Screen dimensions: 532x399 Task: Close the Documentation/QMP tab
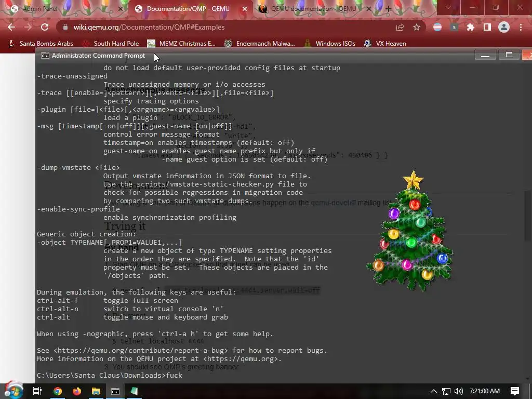click(245, 9)
